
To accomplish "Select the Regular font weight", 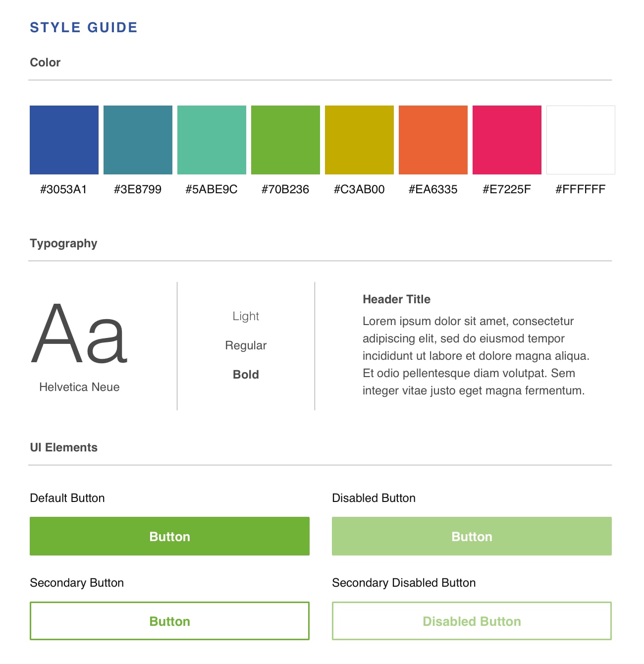I will click(x=246, y=345).
